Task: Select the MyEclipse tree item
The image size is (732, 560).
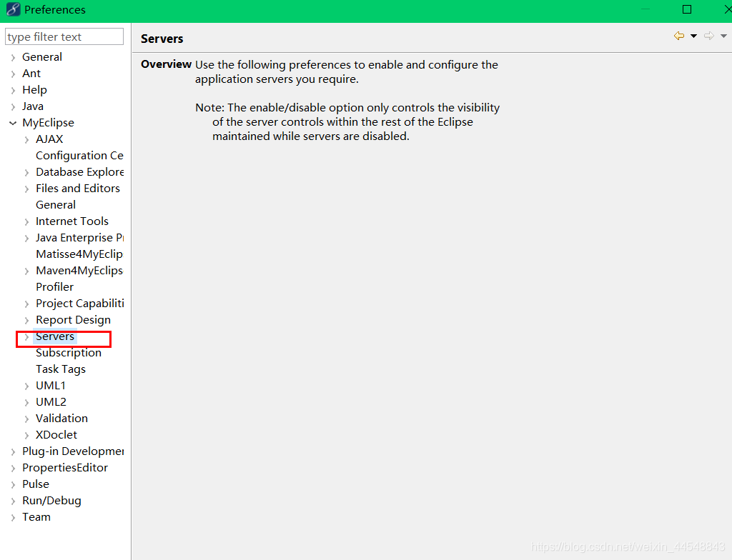Action: click(x=48, y=123)
